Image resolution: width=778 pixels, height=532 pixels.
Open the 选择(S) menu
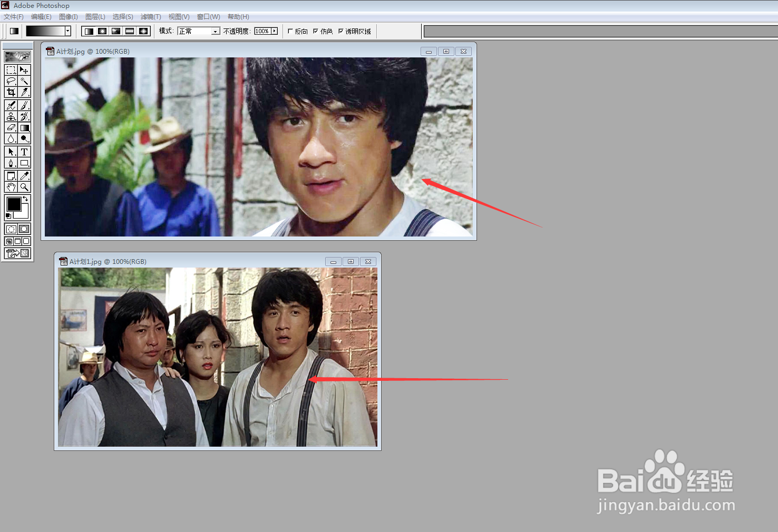point(123,17)
